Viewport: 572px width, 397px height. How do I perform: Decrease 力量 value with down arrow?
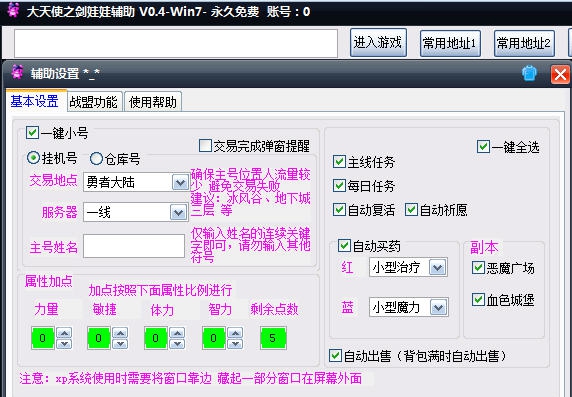pos(65,344)
